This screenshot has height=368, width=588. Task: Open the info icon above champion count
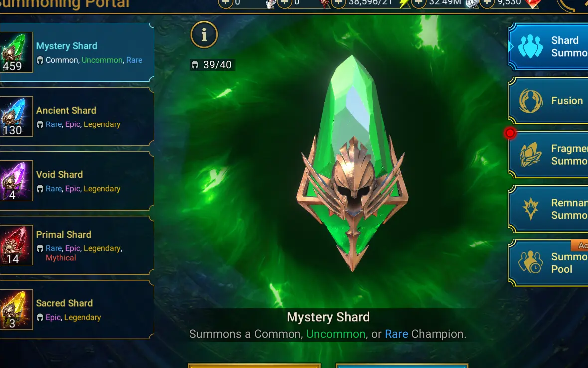click(204, 35)
